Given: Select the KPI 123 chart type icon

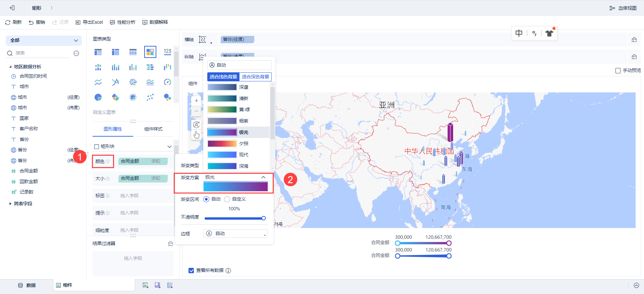Looking at the screenshot, I should pos(167,52).
